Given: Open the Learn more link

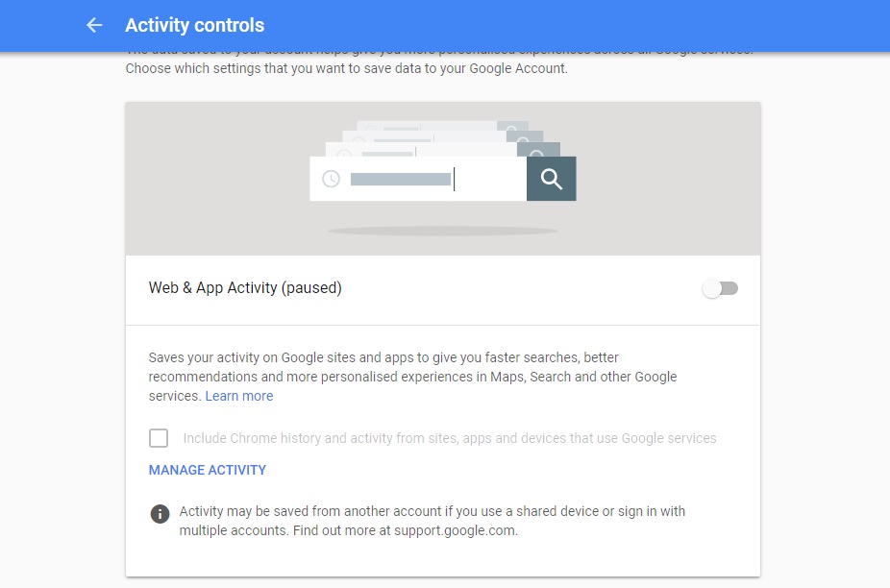Looking at the screenshot, I should [238, 396].
